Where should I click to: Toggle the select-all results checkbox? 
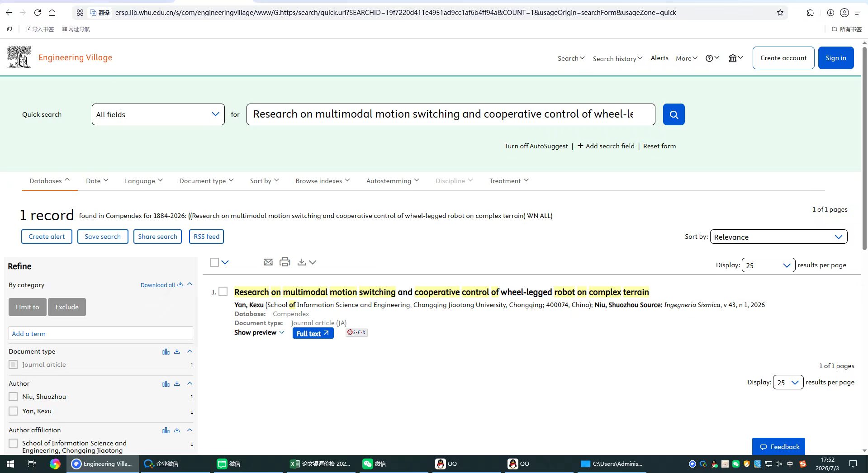point(214,262)
